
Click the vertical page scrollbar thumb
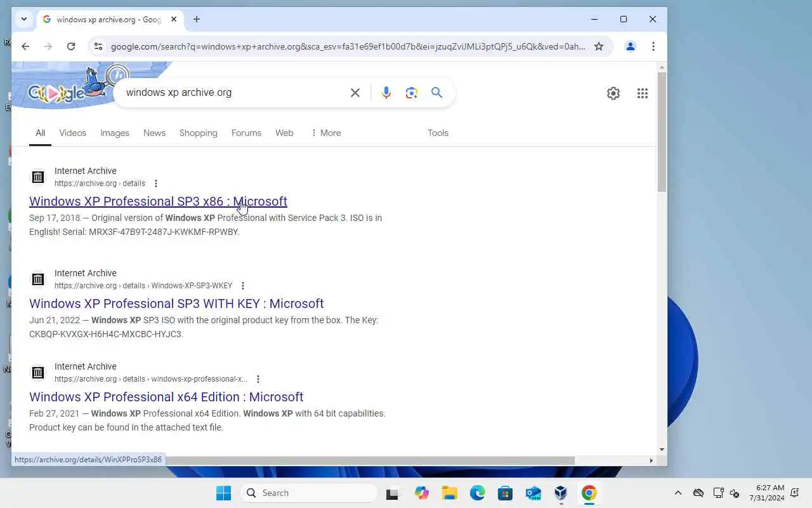(x=662, y=131)
